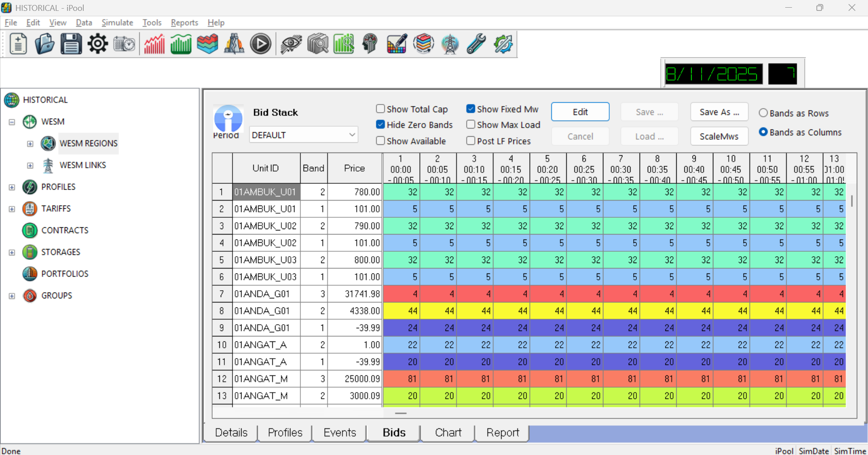Expand the WESM REGIONS tree node
The width and height of the screenshot is (868, 455).
[x=30, y=144]
